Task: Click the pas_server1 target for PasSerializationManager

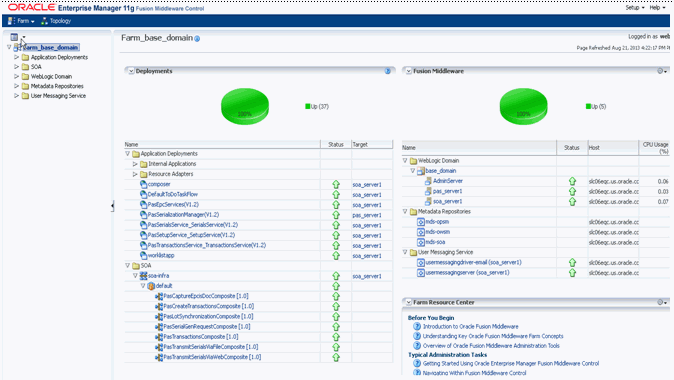Action: (x=367, y=215)
